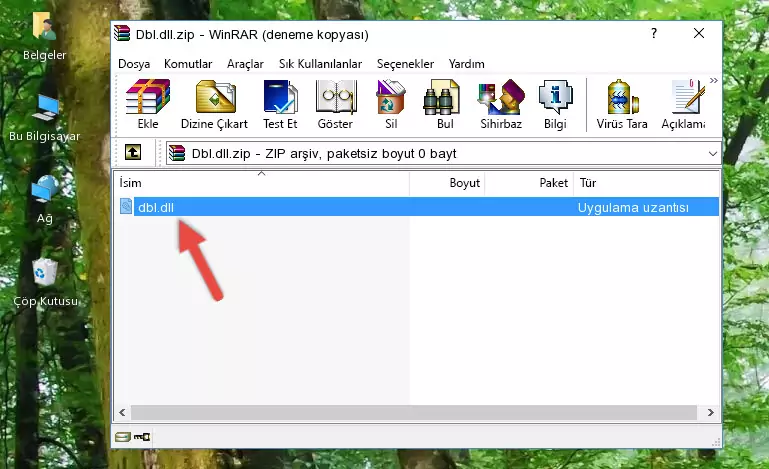Viewport: 769px width, 469px height.
Task: Run the Test Et archive test tool
Action: point(280,104)
